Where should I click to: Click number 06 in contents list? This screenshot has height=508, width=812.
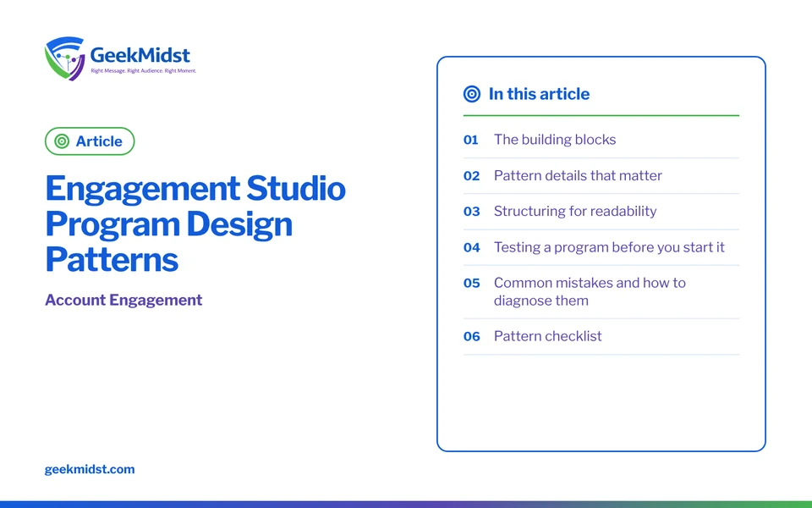click(472, 336)
